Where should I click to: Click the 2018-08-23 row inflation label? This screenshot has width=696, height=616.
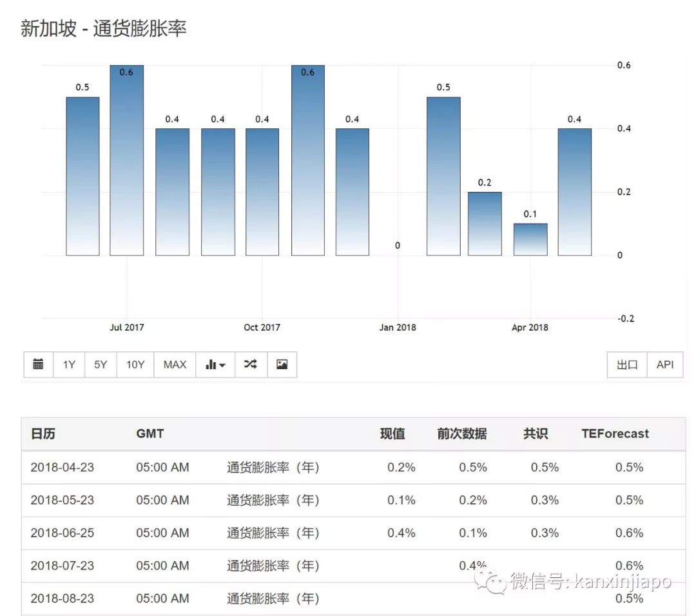click(x=273, y=599)
